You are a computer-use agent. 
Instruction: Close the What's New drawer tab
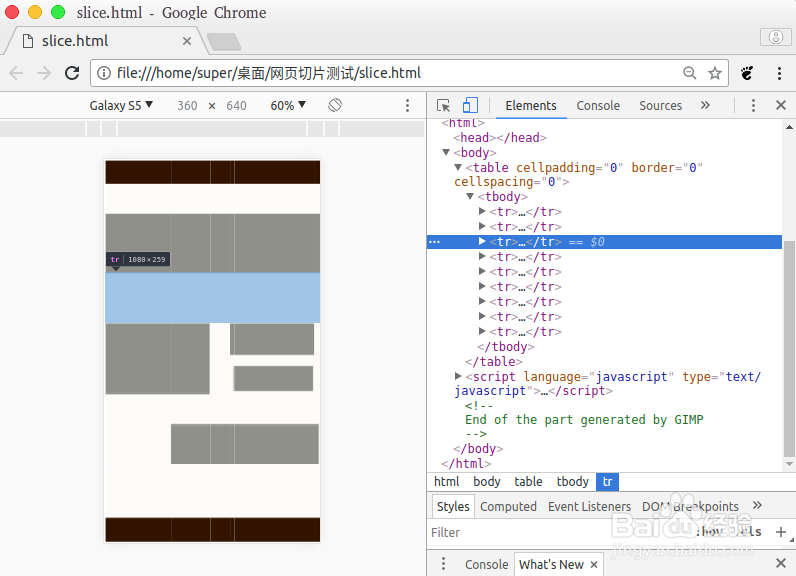pyautogui.click(x=594, y=564)
